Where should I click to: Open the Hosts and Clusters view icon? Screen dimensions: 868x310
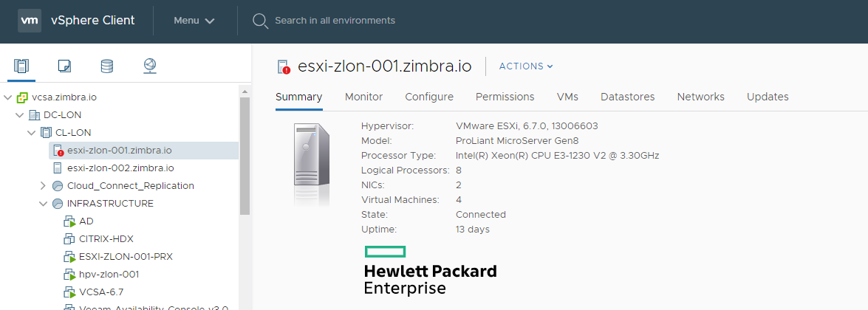tap(21, 66)
